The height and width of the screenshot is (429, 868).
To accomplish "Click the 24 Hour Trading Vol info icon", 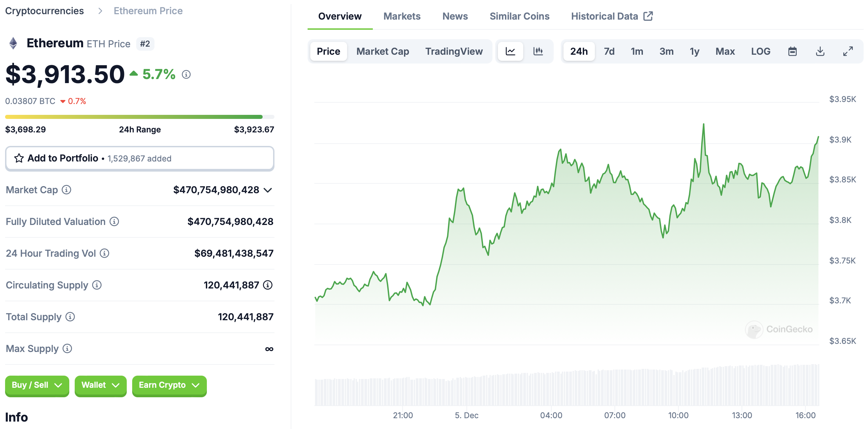I will (104, 253).
